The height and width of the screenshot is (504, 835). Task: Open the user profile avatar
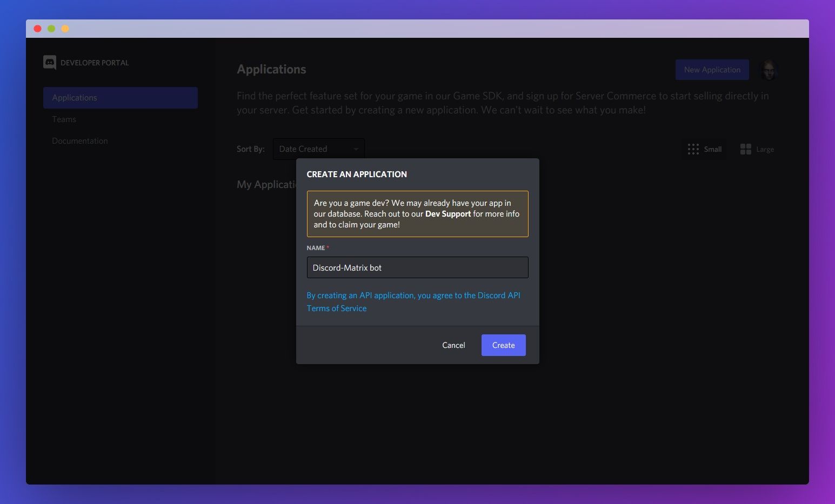pyautogui.click(x=768, y=70)
